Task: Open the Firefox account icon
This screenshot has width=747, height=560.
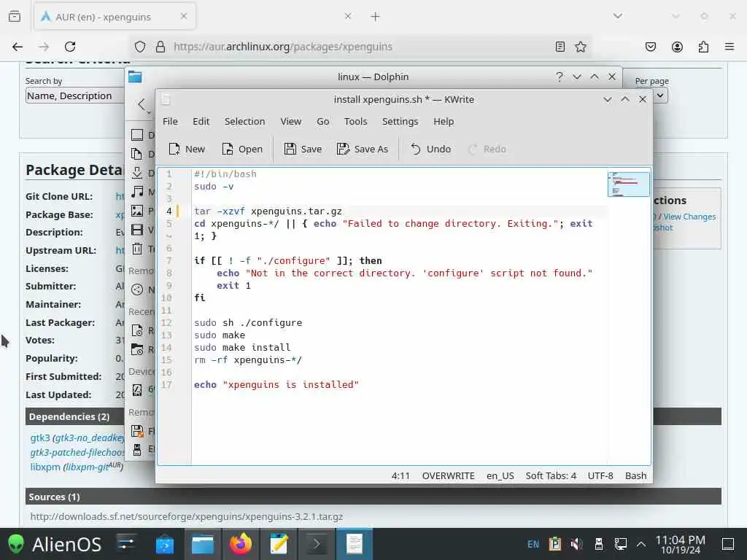Action: click(x=677, y=47)
